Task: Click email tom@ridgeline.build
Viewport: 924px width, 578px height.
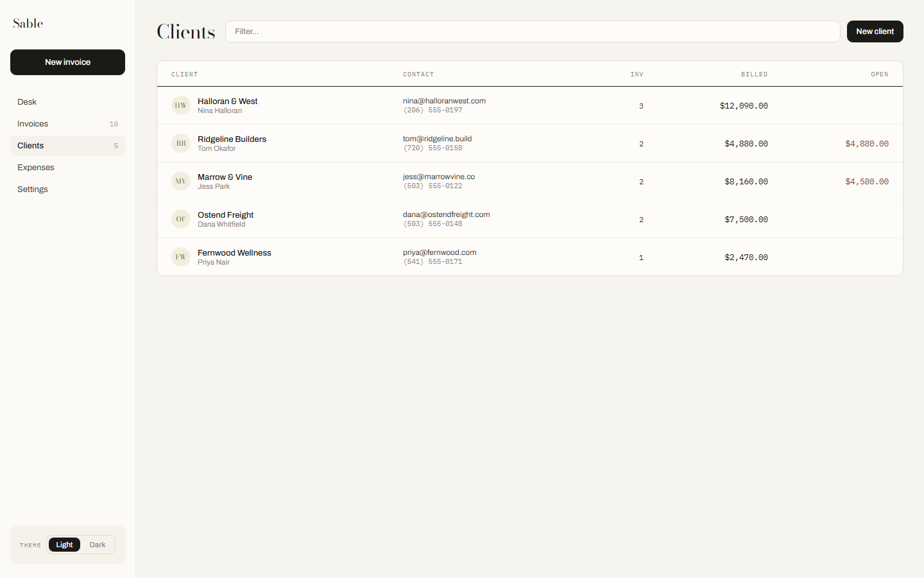Action: (437, 139)
